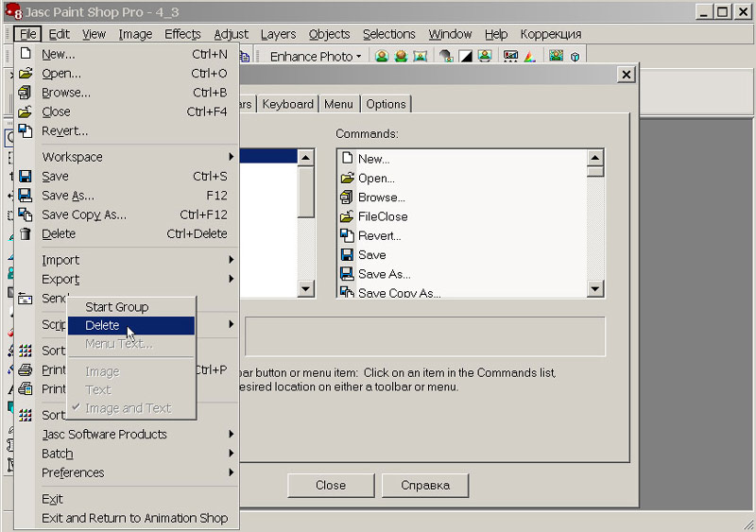Click the black and white contrast toolbar icon
Image resolution: width=756 pixels, height=532 pixels.
[465, 57]
